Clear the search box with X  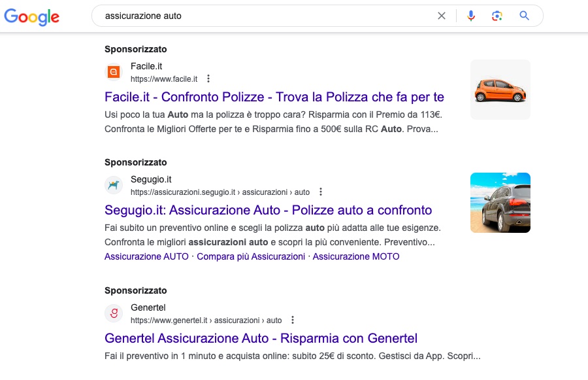pyautogui.click(x=442, y=16)
